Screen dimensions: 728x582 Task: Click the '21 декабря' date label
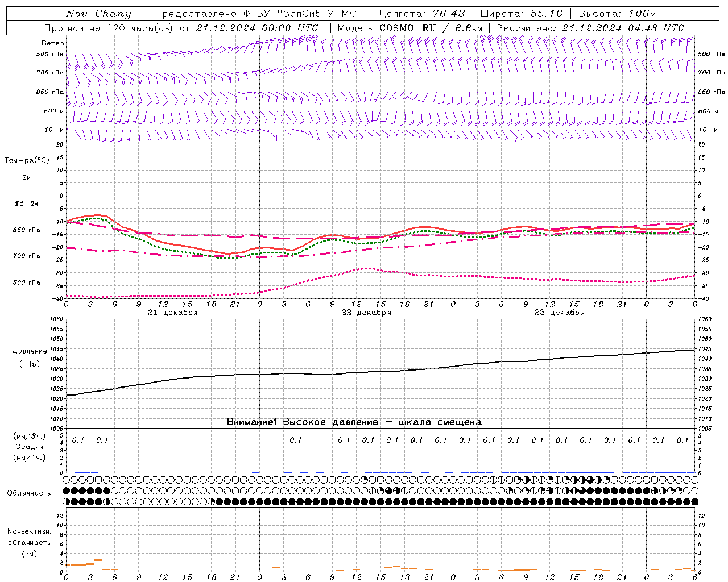click(x=173, y=313)
